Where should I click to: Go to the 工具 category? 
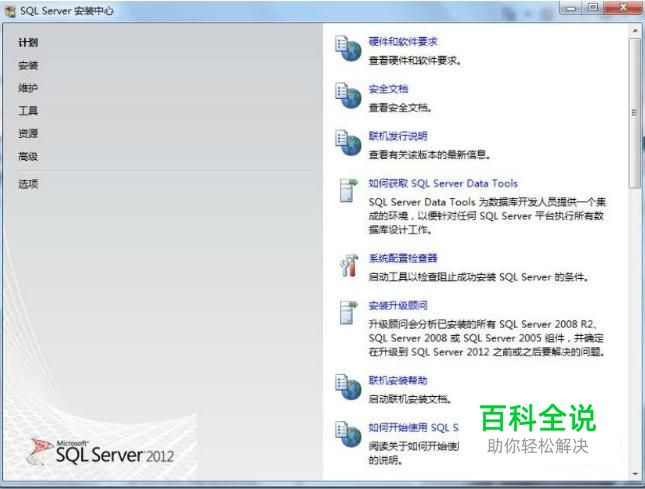[28, 111]
